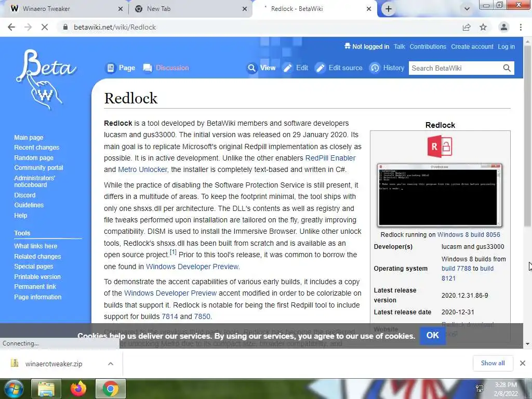This screenshot has height=399, width=532.
Task: Click the page vertical scrollbar
Action: click(x=527, y=136)
